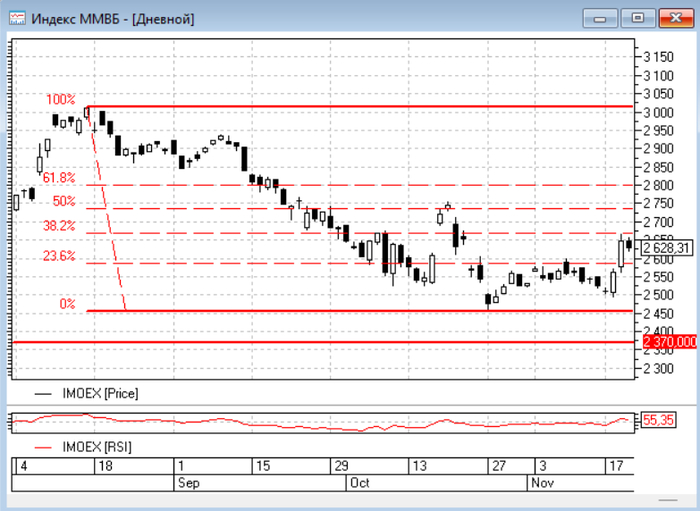This screenshot has width=700, height=511.
Task: Select the red 2 370,000 horizontal level tag
Action: [666, 342]
